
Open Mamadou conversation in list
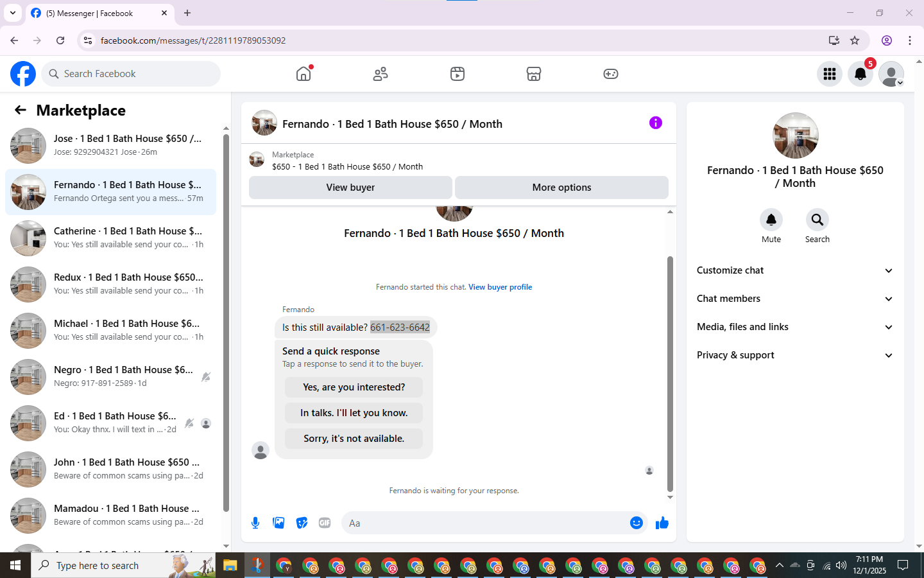[110, 516]
